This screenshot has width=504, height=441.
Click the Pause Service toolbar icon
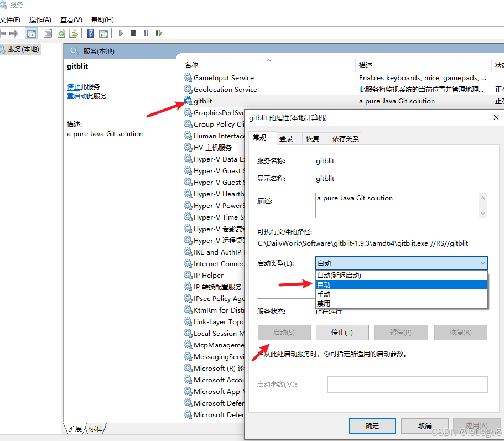click(146, 33)
